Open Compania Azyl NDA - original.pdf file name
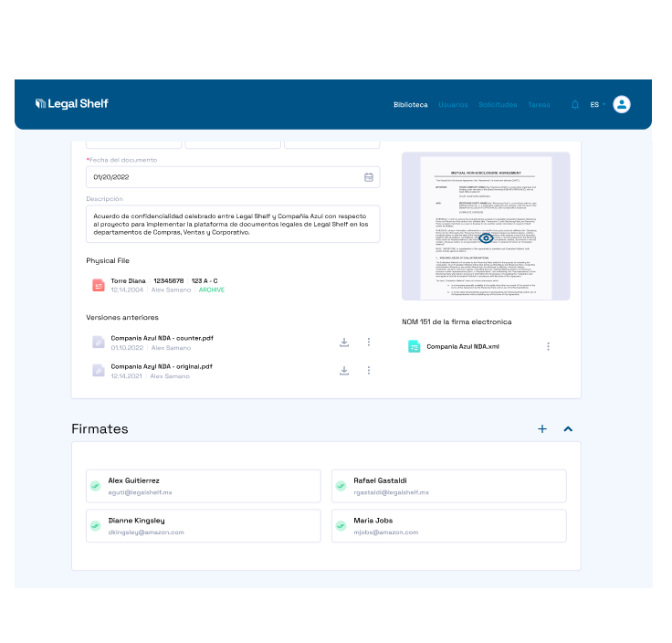The height and width of the screenshot is (643, 672). [162, 366]
